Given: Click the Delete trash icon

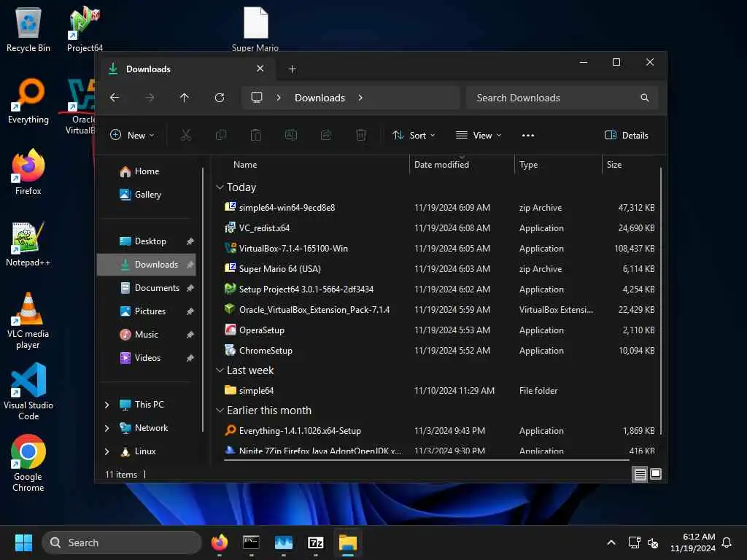Looking at the screenshot, I should (361, 135).
